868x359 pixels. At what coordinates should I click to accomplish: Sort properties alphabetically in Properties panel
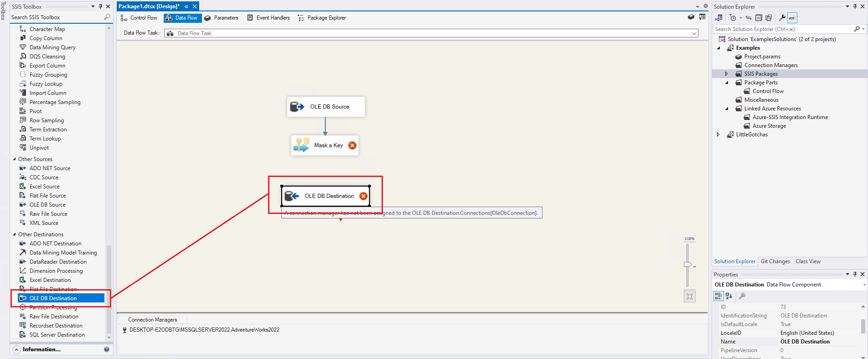tap(729, 296)
